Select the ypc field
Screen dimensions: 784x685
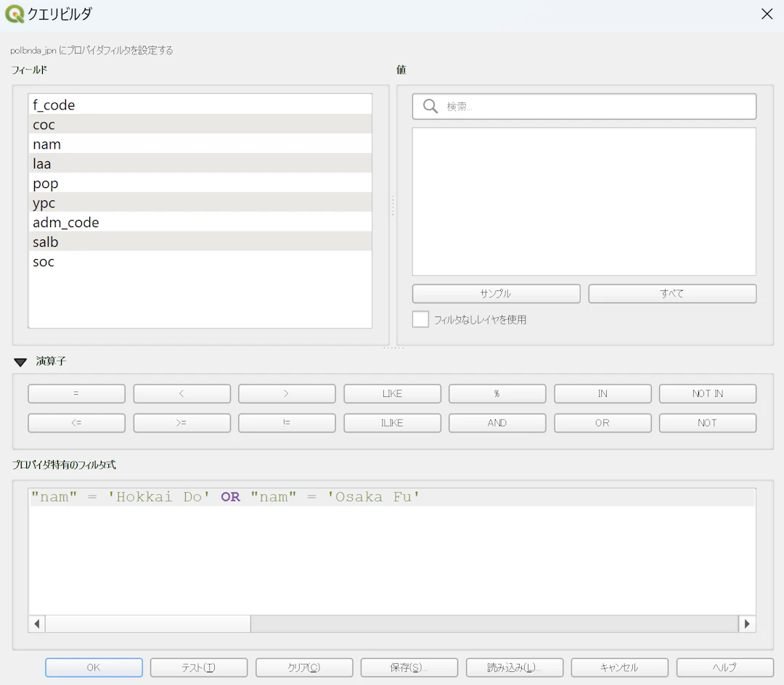[200, 202]
